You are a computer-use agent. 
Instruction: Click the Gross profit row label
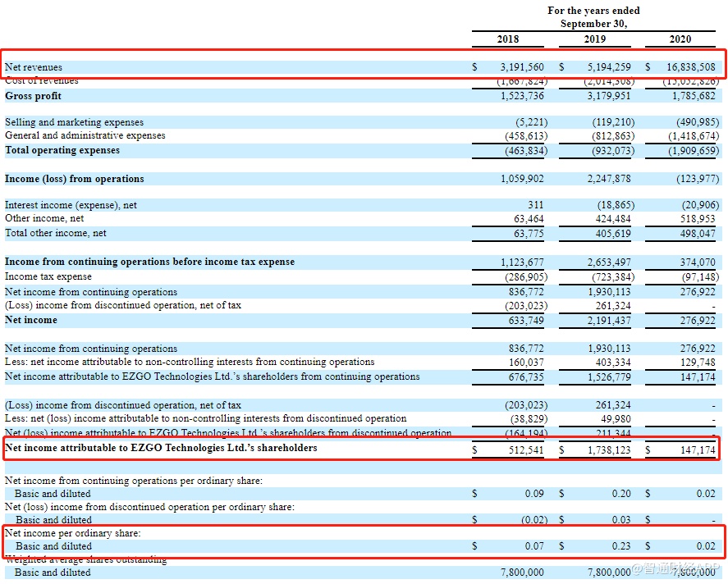tap(34, 96)
